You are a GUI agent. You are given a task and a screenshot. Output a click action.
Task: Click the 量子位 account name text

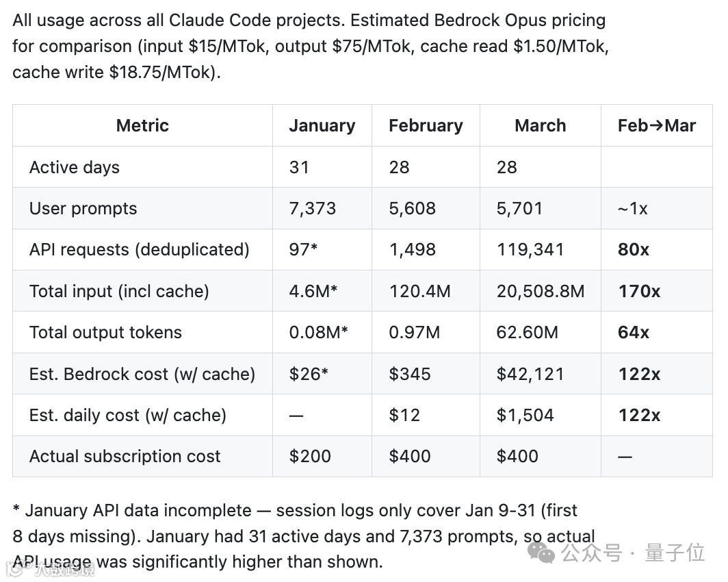click(675, 552)
